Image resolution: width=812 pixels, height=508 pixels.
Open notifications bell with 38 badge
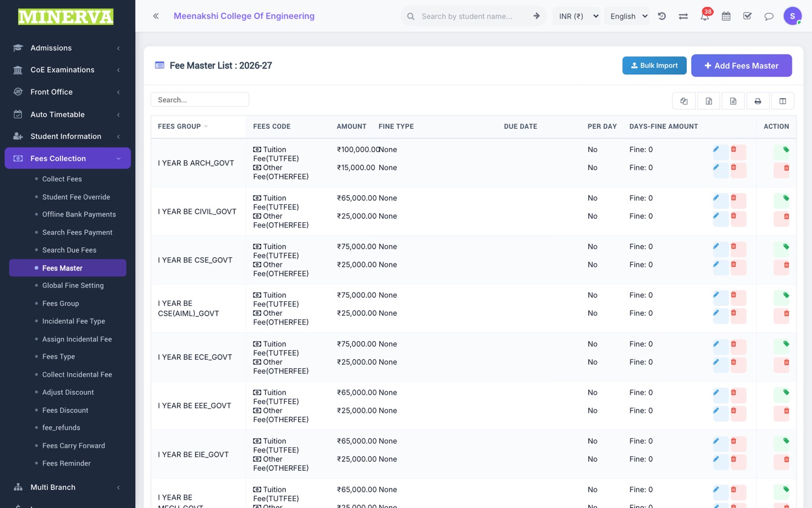tap(705, 16)
